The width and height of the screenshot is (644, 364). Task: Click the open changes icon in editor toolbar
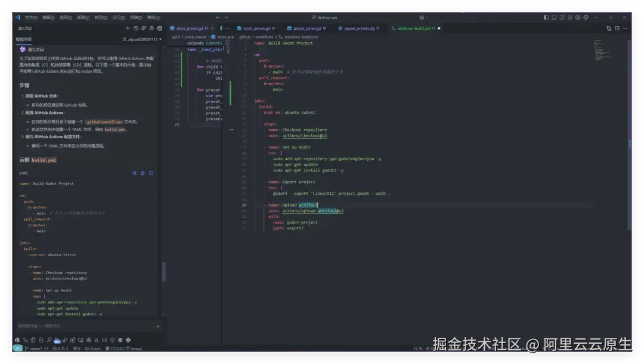[609, 29]
